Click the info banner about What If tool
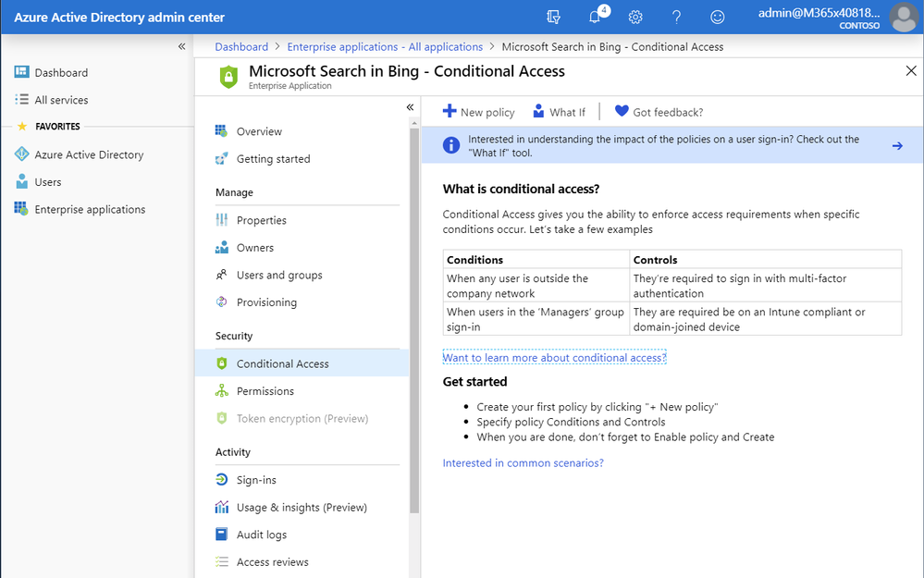Screen dimensions: 924x578 point(672,145)
